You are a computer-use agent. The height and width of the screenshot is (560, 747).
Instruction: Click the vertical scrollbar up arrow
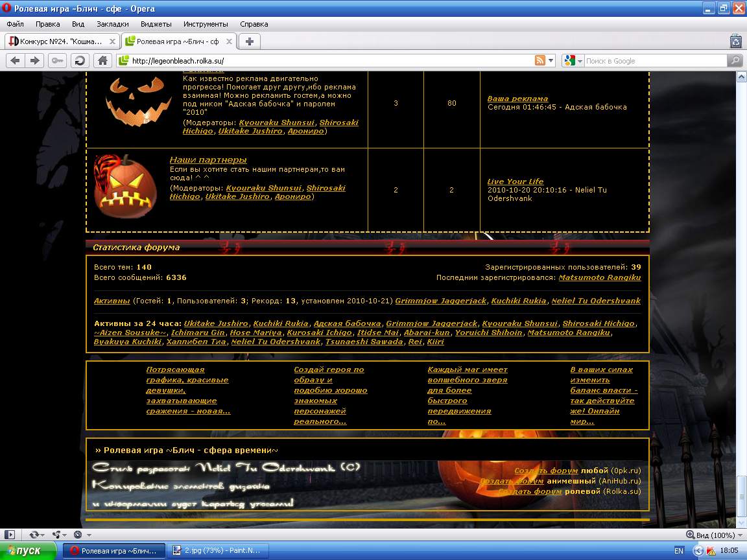tap(741, 76)
